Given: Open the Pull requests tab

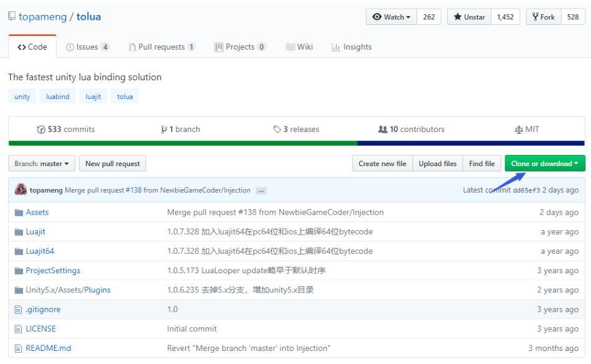Looking at the screenshot, I should click(x=162, y=47).
